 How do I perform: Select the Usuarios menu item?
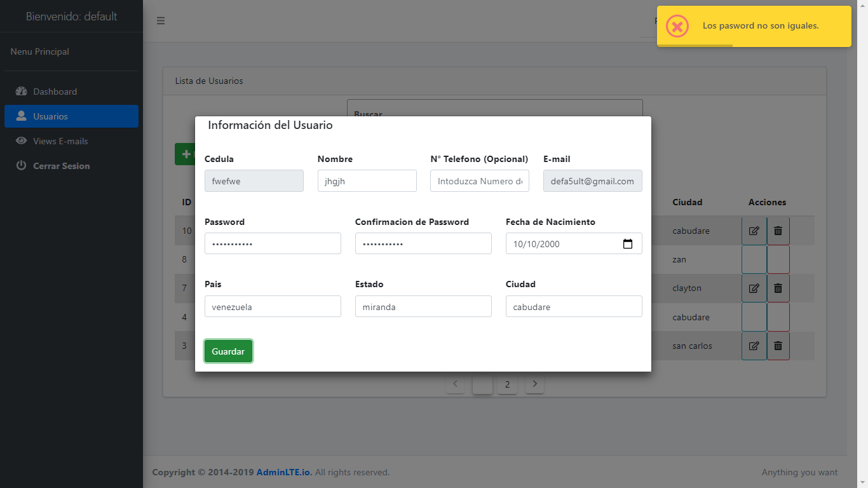tap(71, 116)
